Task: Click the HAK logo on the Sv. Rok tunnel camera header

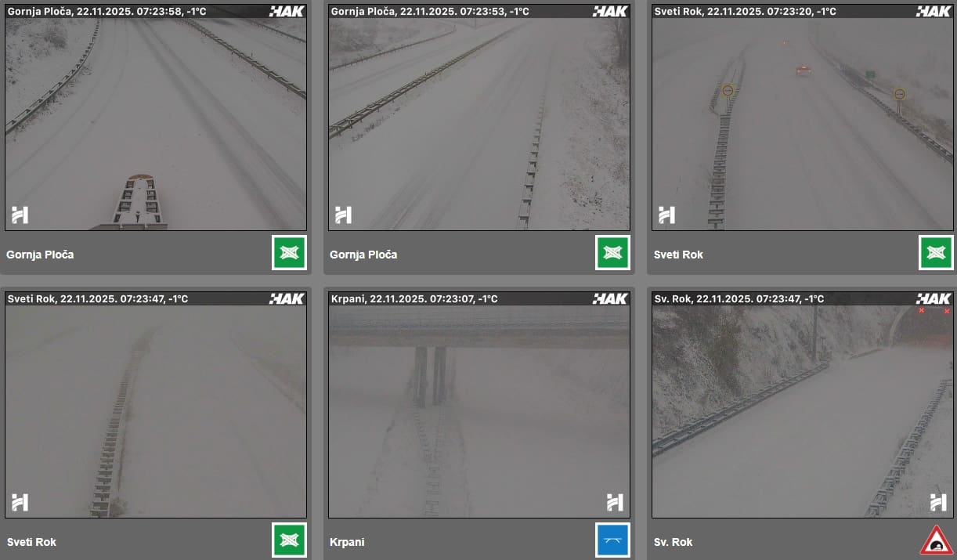Action: click(x=934, y=298)
